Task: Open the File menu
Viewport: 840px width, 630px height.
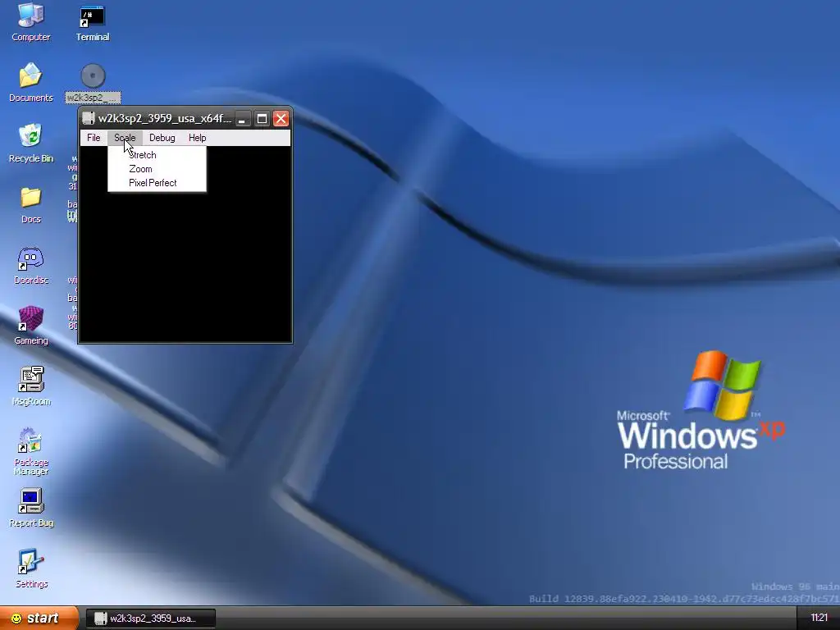Action: pyautogui.click(x=94, y=138)
